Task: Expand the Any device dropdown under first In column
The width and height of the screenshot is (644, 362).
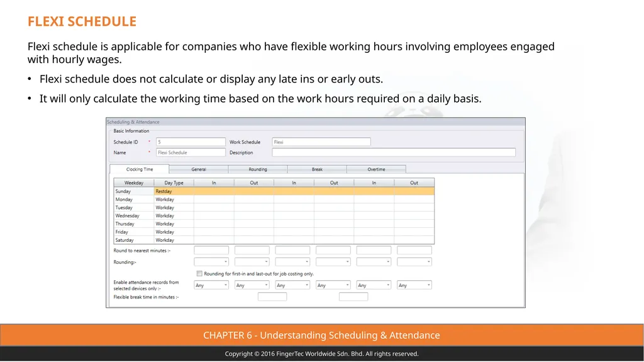Action: coord(211,285)
